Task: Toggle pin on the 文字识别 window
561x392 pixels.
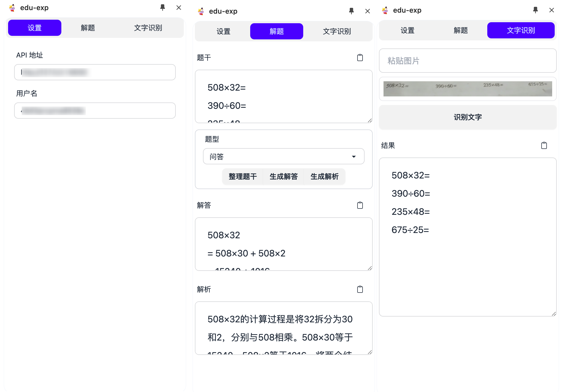Action: pyautogui.click(x=535, y=10)
